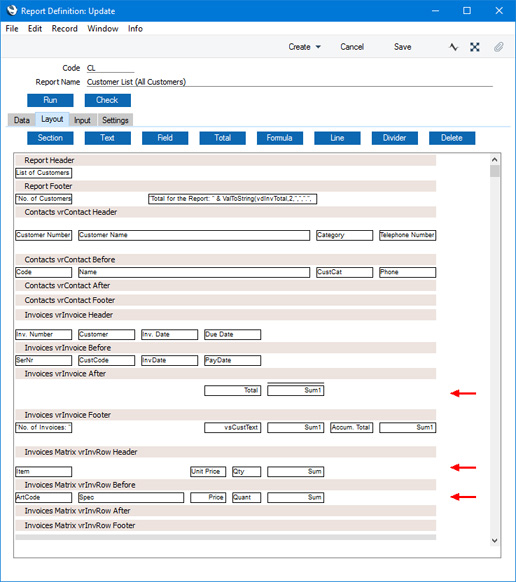Click the activity waveform icon in toolbar
The width and height of the screenshot is (516, 582).
(x=453, y=47)
